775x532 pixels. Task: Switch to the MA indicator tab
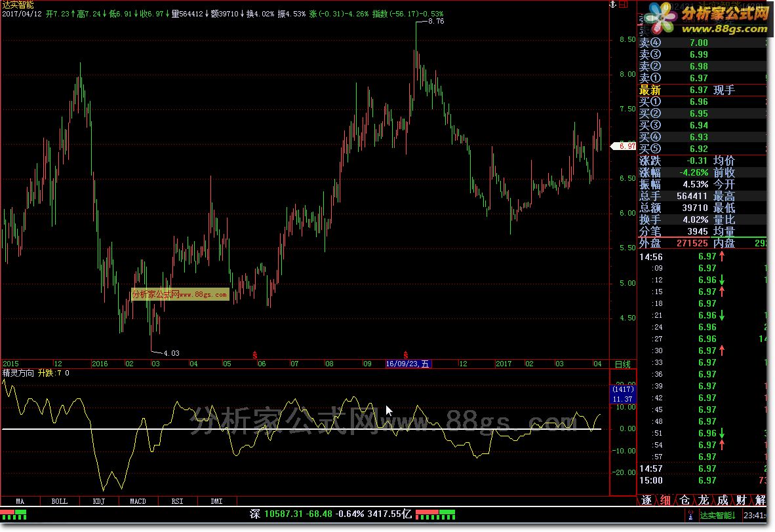(x=20, y=501)
